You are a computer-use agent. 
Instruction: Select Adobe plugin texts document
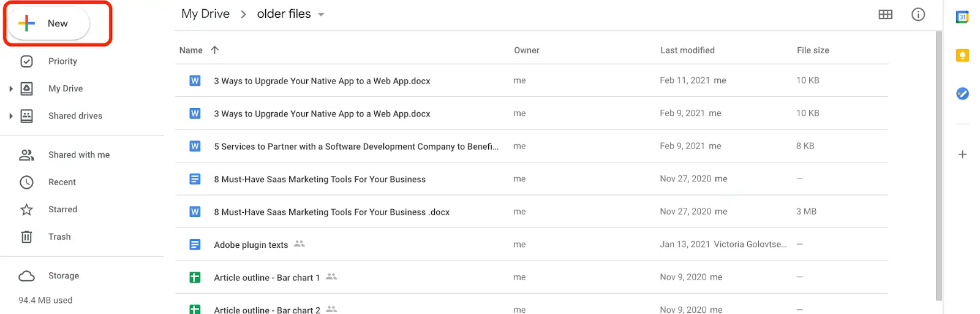pos(531,245)
